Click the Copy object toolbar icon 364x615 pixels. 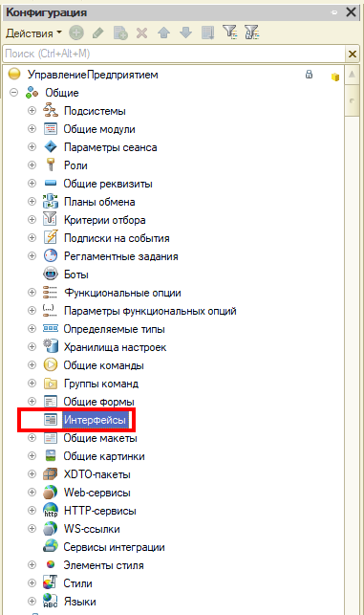coord(120,33)
